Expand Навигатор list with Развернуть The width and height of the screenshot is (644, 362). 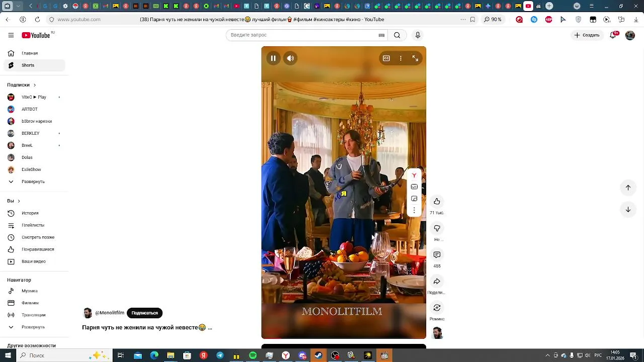pyautogui.click(x=34, y=327)
